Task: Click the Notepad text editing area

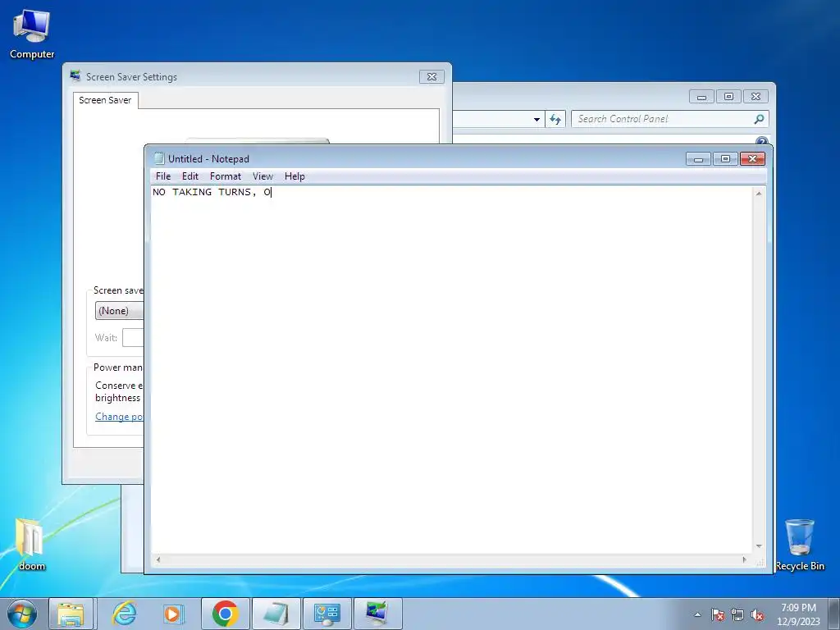Action: [x=451, y=370]
